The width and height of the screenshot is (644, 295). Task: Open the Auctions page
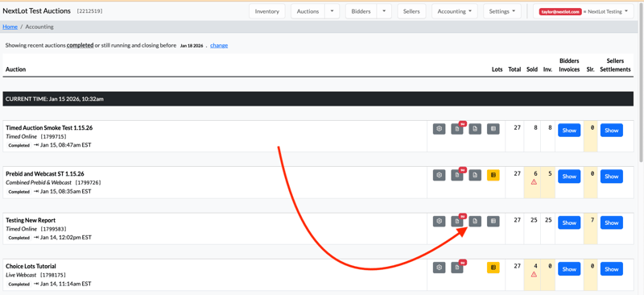coord(308,11)
